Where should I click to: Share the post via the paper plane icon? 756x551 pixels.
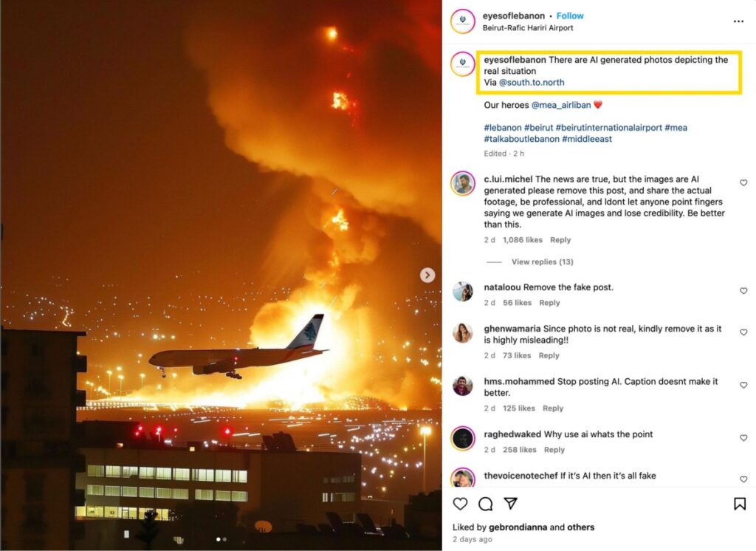click(x=510, y=504)
